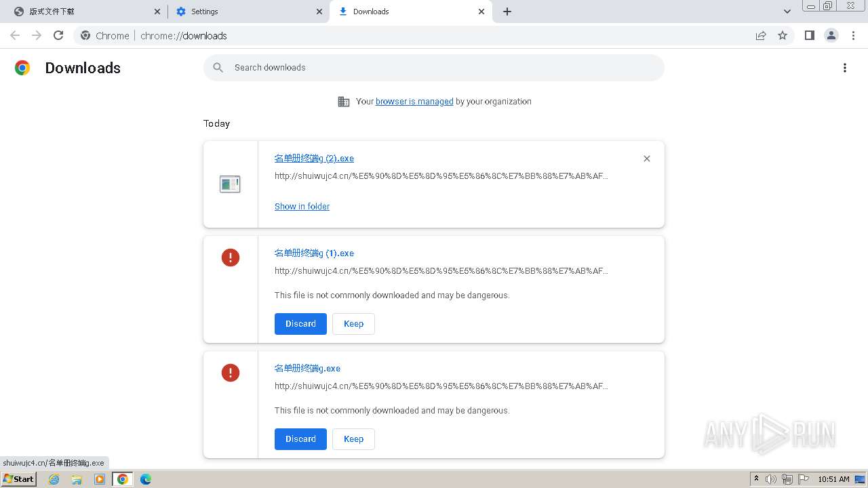
Task: Open File Explorer from taskbar
Action: [77, 479]
